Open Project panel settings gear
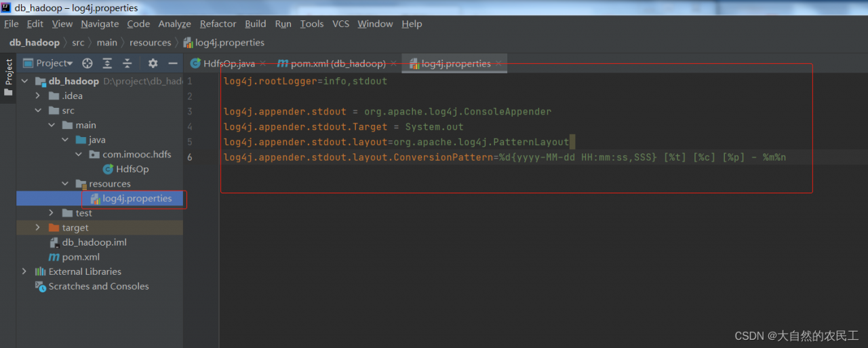868x348 pixels. click(x=153, y=63)
